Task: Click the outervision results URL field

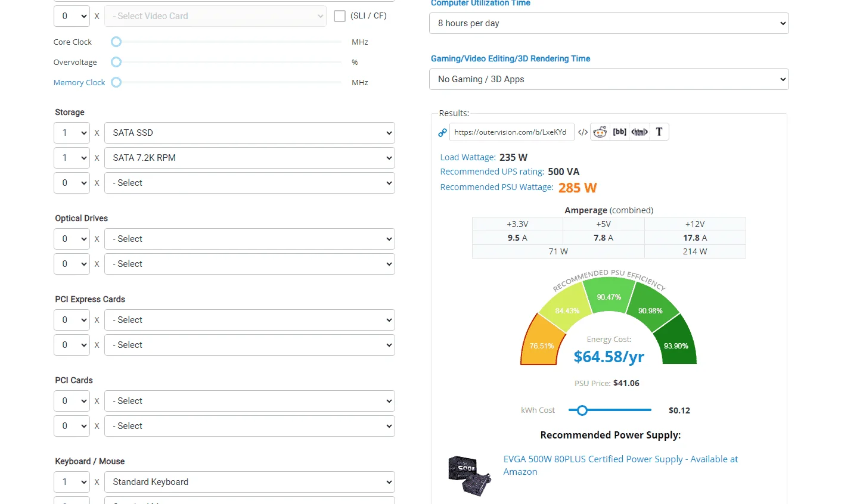Action: coord(511,132)
